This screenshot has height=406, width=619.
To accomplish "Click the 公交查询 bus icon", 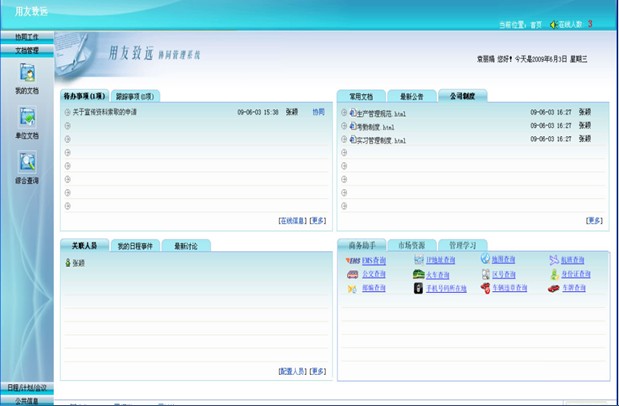I will (353, 275).
